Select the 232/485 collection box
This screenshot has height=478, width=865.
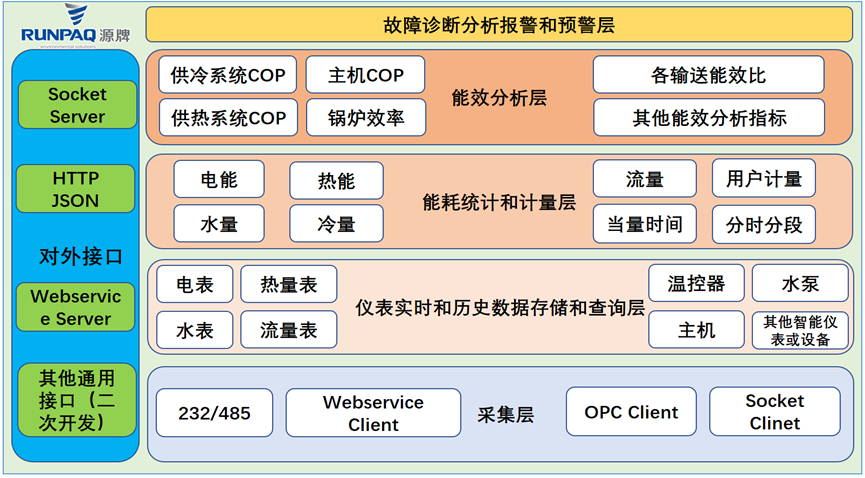pos(214,413)
